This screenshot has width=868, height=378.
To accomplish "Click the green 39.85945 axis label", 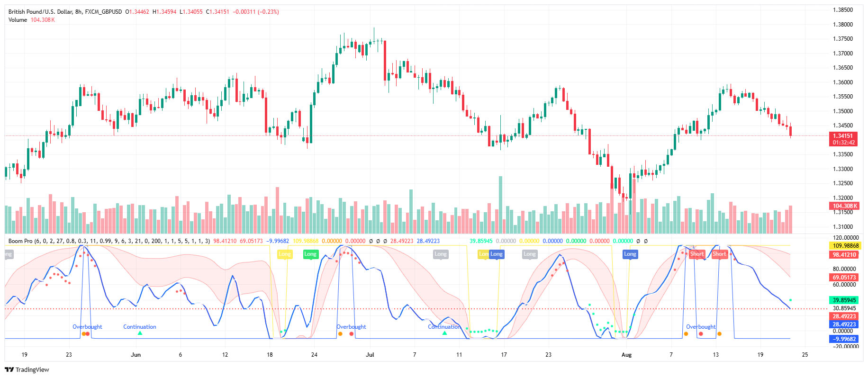I will [x=844, y=300].
